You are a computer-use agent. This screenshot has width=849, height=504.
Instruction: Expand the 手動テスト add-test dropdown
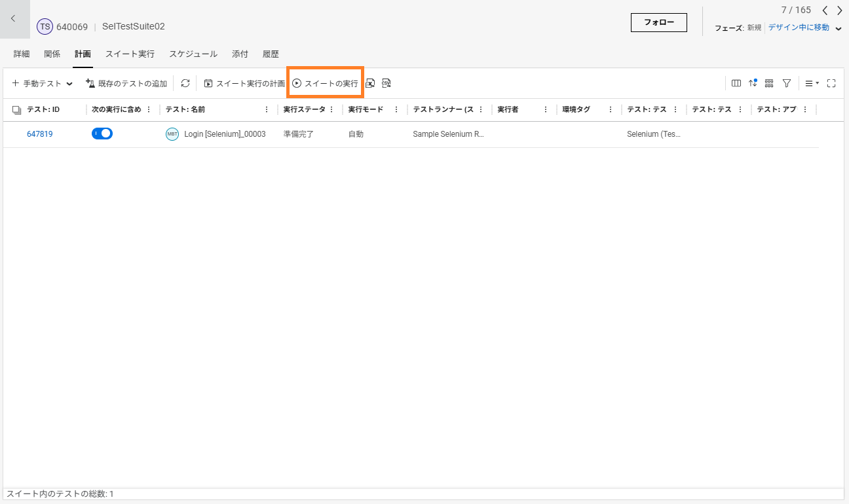[69, 84]
